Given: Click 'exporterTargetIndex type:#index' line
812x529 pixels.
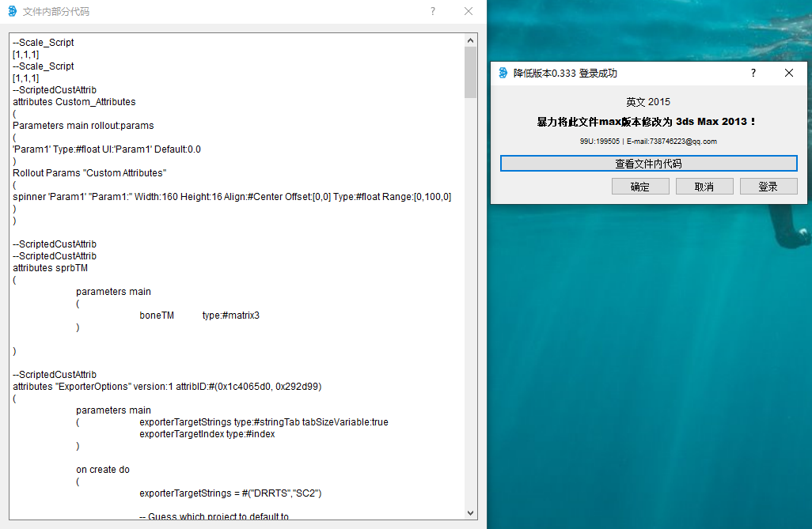Looking at the screenshot, I should coord(207,434).
